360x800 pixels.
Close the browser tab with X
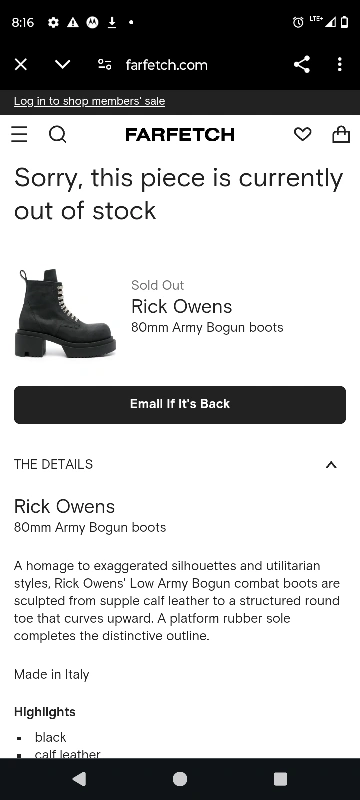point(21,65)
